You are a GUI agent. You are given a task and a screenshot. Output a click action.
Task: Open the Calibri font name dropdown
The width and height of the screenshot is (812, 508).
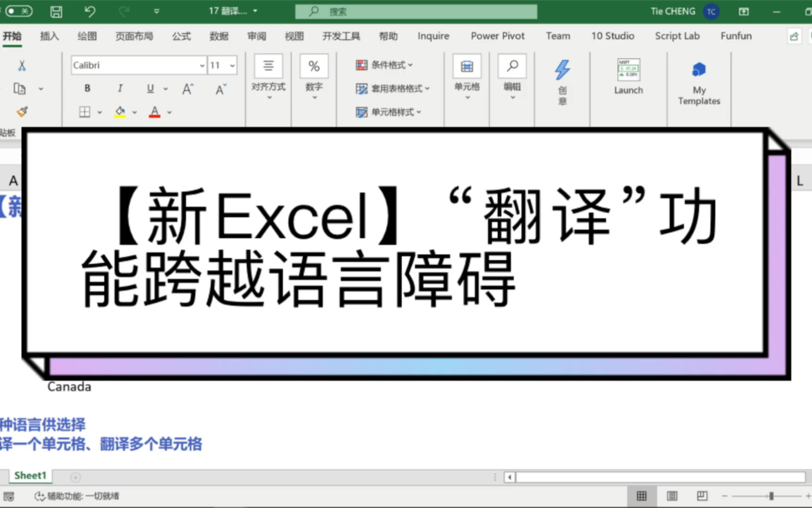coord(202,65)
